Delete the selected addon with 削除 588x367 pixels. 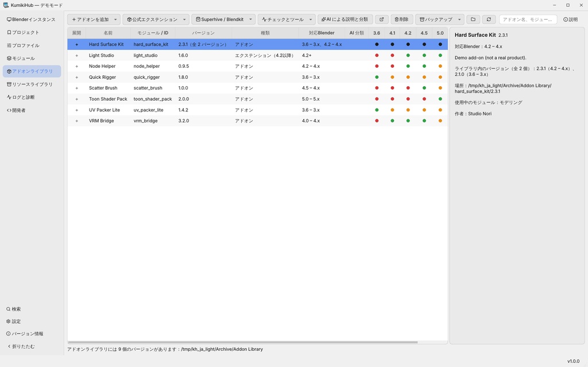pyautogui.click(x=401, y=20)
